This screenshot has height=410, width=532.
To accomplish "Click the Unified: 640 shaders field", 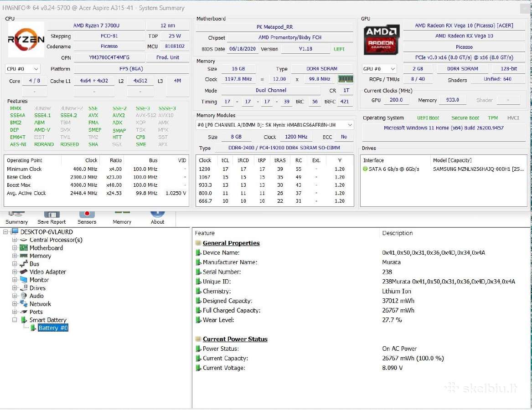I will coord(497,79).
